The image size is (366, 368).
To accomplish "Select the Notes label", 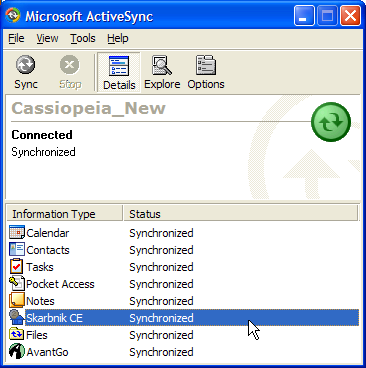I will tap(40, 301).
